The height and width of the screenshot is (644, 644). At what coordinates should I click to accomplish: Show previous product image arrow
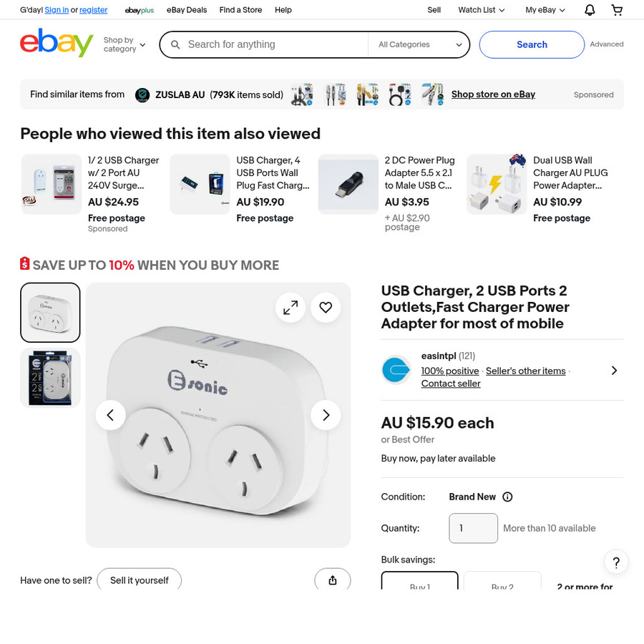coord(110,415)
